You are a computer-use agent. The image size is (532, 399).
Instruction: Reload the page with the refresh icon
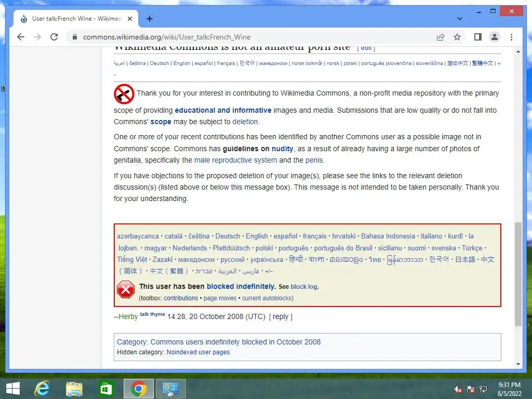[54, 37]
